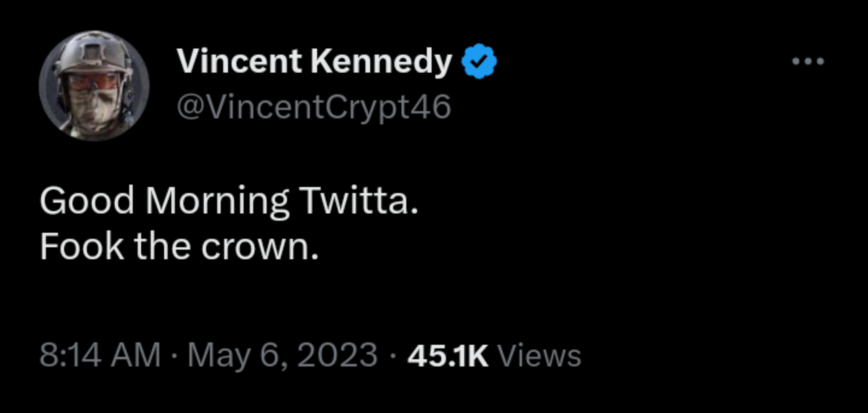Click the bold "45.1K" view count
Screen dimensions: 868x413
pyautogui.click(x=448, y=355)
